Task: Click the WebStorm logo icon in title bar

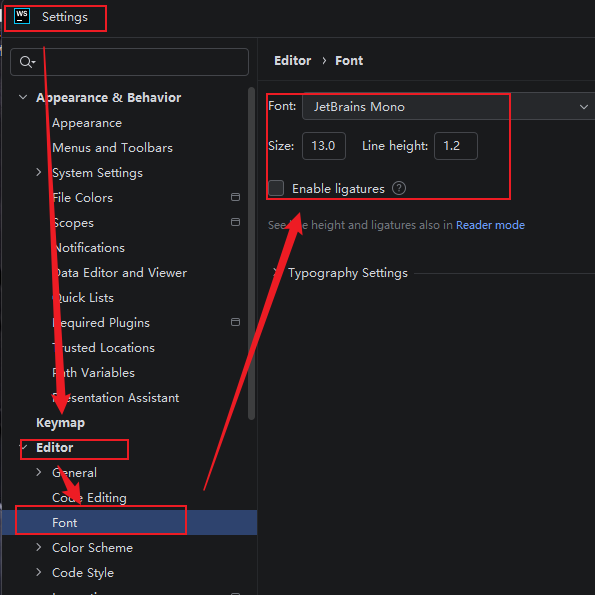Action: tap(22, 17)
